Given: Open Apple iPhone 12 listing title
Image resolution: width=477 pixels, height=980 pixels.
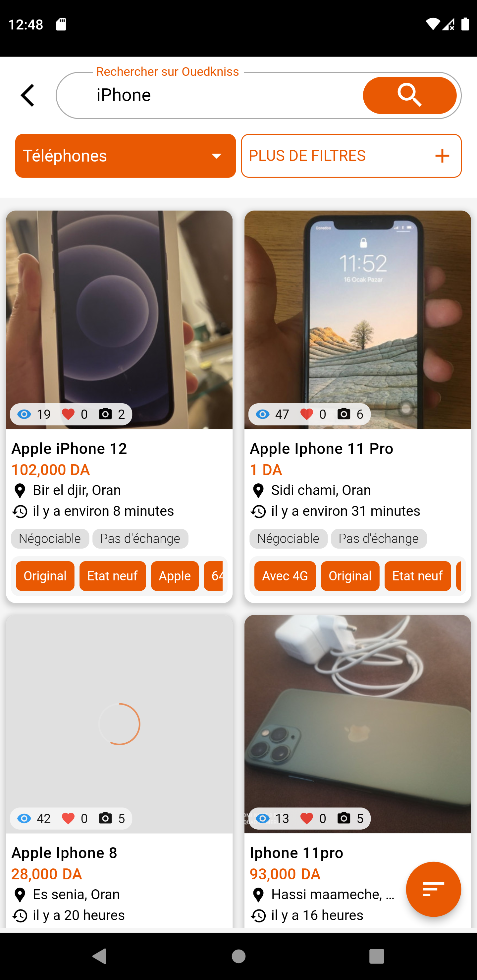Looking at the screenshot, I should (x=69, y=449).
